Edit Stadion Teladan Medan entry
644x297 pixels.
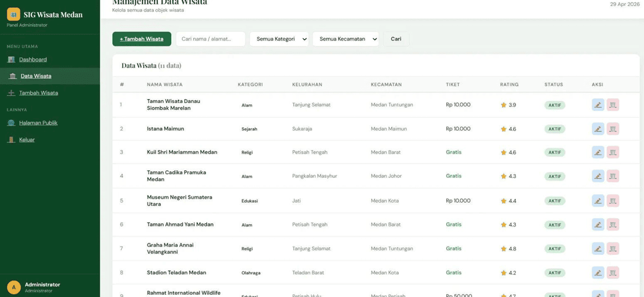598,273
